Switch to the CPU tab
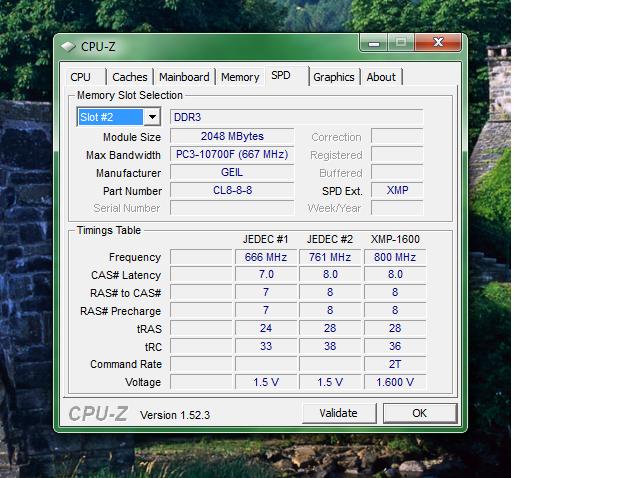Screen dimensions: 640x478 click(x=80, y=77)
